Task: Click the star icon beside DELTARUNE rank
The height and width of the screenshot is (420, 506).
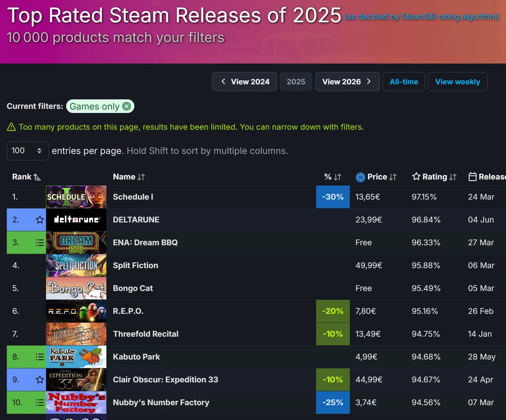Action: click(x=39, y=220)
